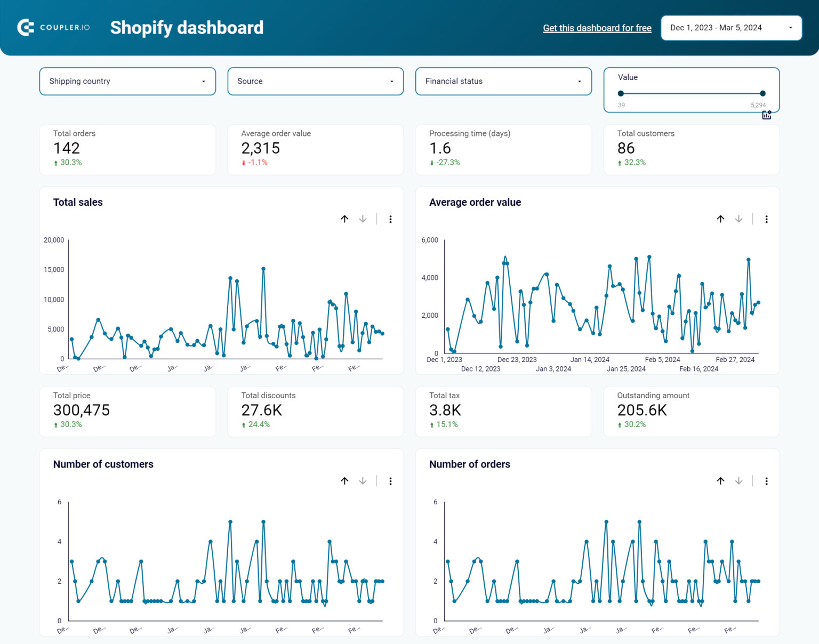The image size is (819, 644).
Task: Open the three-dot menu on Average order value chart
Action: 767,219
